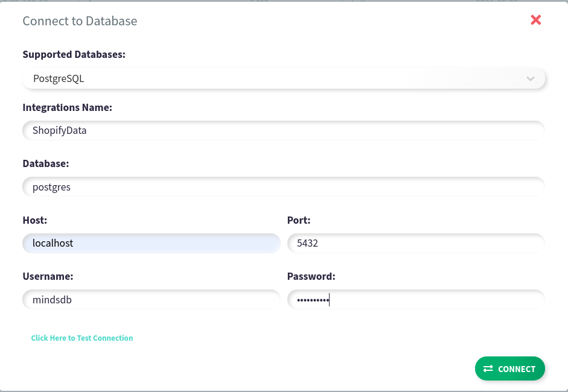Select the Username field with mindsdb
Screen dimensions: 568x392
pyautogui.click(x=151, y=299)
